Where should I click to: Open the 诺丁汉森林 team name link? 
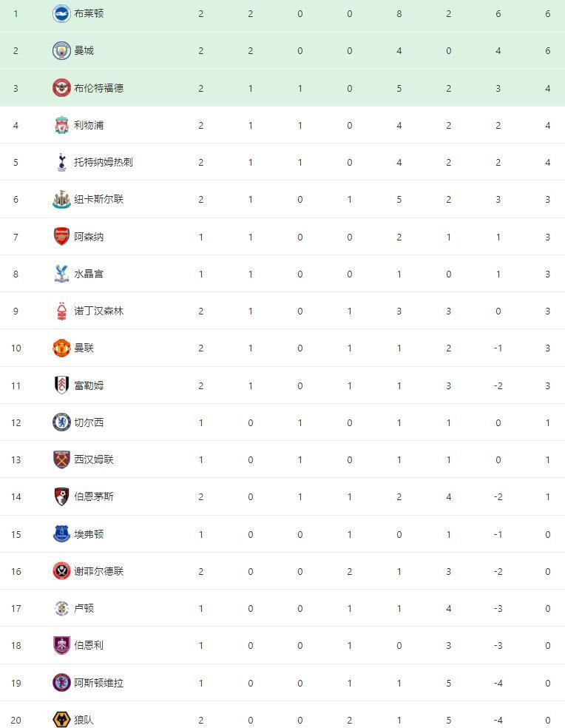(x=98, y=311)
